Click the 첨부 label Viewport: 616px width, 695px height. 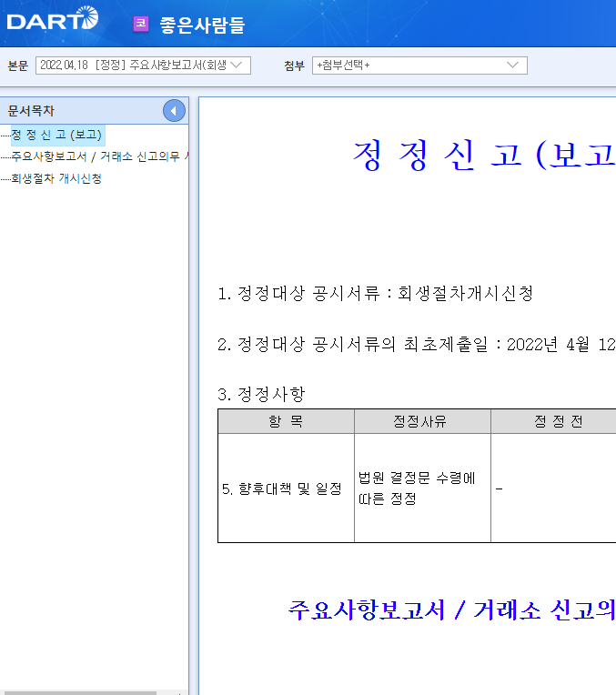pyautogui.click(x=295, y=65)
